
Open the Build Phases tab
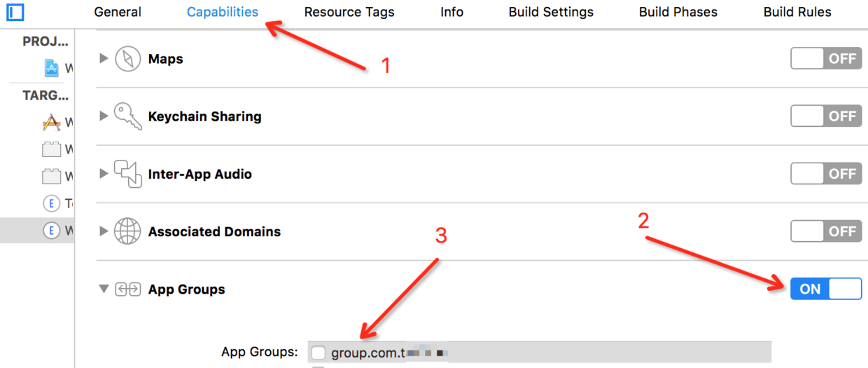click(x=678, y=12)
